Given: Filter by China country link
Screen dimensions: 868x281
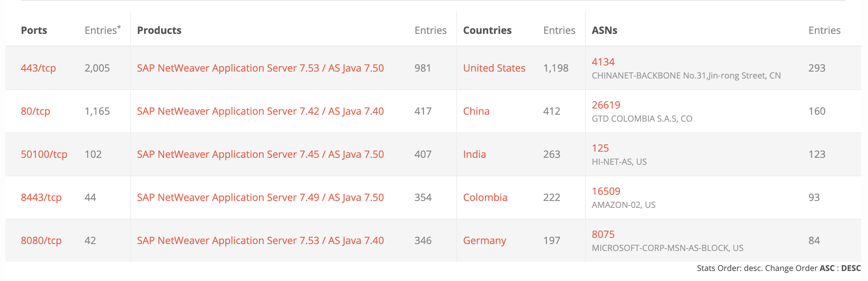Looking at the screenshot, I should point(476,111).
